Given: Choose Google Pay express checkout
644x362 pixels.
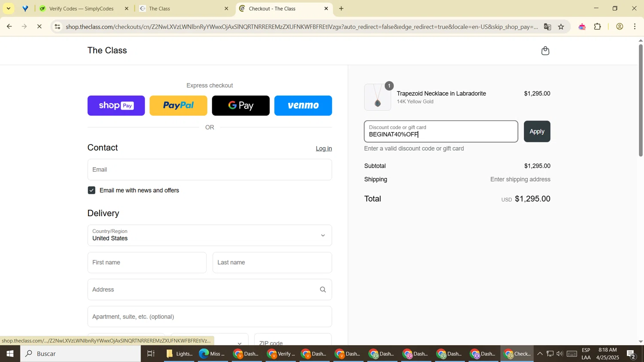Looking at the screenshot, I should pos(241,106).
